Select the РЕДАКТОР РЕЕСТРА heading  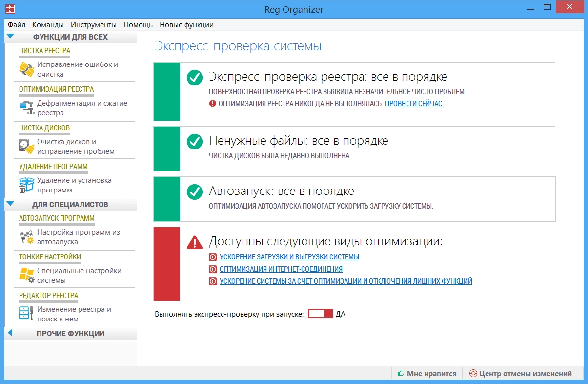click(x=49, y=296)
